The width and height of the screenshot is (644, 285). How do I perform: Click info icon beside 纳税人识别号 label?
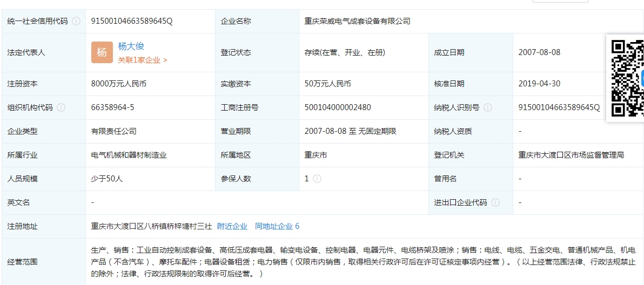point(488,107)
